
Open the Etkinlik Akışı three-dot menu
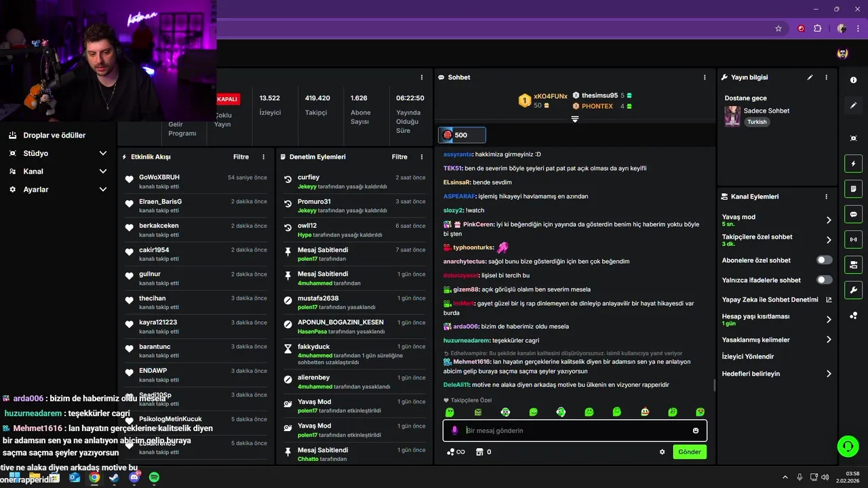[x=264, y=157]
